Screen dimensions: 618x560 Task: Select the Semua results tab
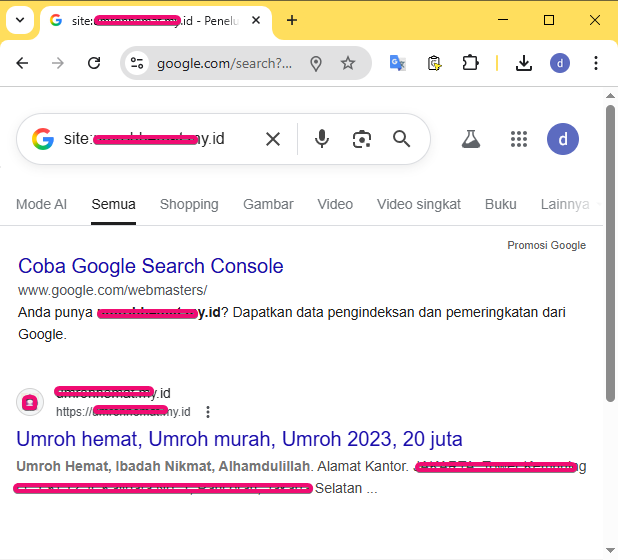click(114, 204)
